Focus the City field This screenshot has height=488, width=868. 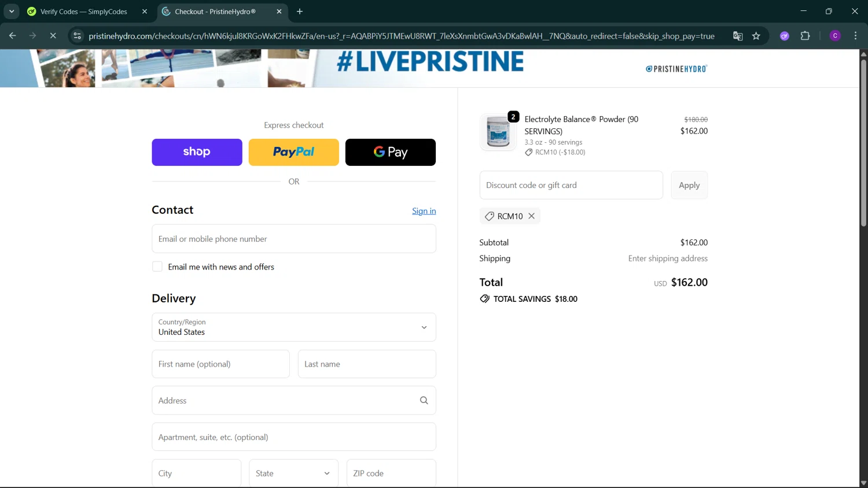tap(197, 474)
